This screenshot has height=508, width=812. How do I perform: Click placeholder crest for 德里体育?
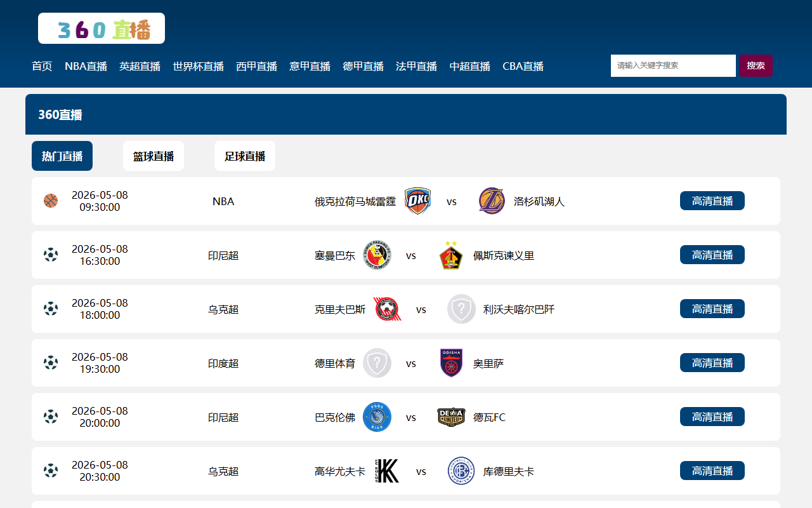[377, 363]
